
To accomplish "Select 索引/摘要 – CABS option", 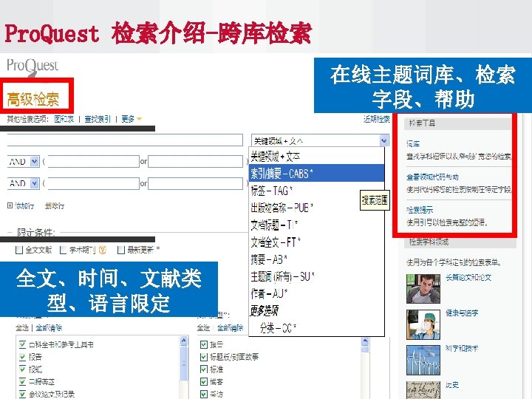I will pyautogui.click(x=316, y=174).
